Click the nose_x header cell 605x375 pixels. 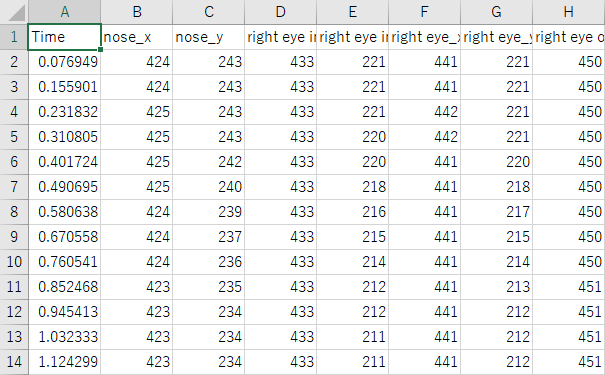(x=137, y=37)
